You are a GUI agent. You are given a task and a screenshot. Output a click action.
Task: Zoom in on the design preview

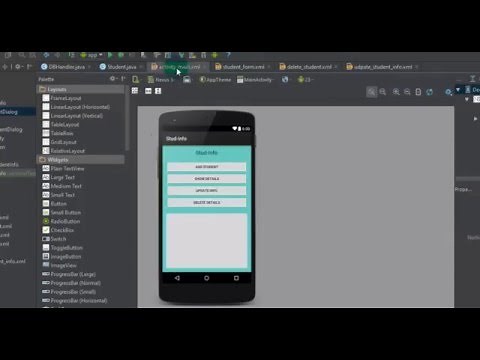click(x=396, y=92)
